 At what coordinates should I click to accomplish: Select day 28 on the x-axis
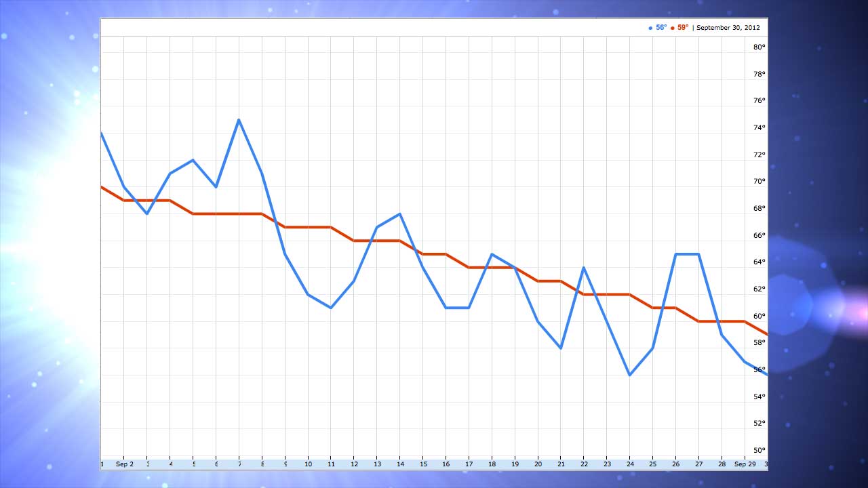[x=722, y=464]
